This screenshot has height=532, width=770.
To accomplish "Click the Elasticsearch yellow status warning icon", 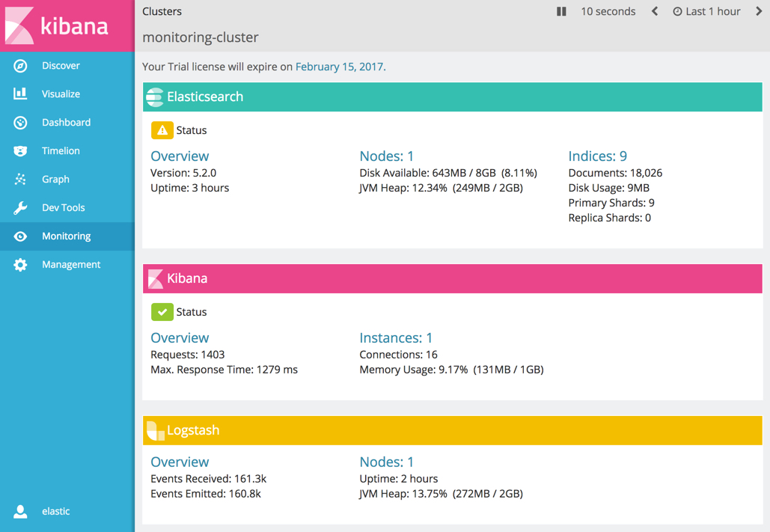I will pos(164,129).
